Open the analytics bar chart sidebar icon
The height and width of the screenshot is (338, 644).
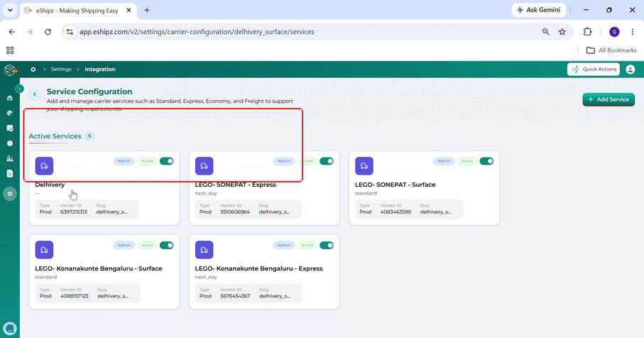(x=10, y=158)
